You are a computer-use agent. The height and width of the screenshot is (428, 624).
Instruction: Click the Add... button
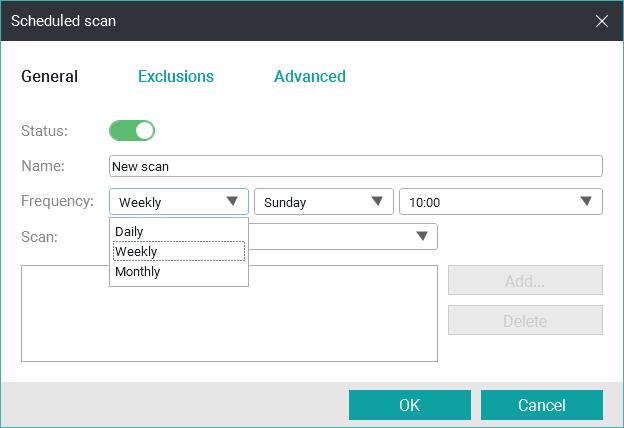(525, 280)
